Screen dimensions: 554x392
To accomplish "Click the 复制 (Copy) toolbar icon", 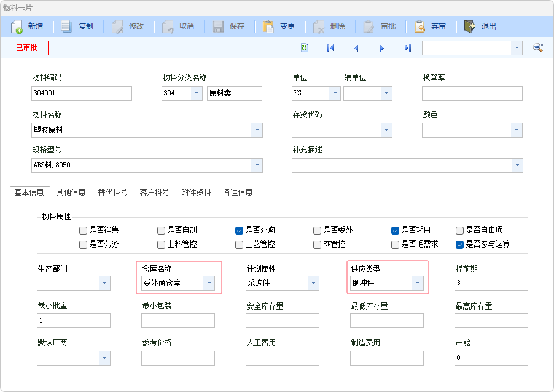I will (x=67, y=26).
